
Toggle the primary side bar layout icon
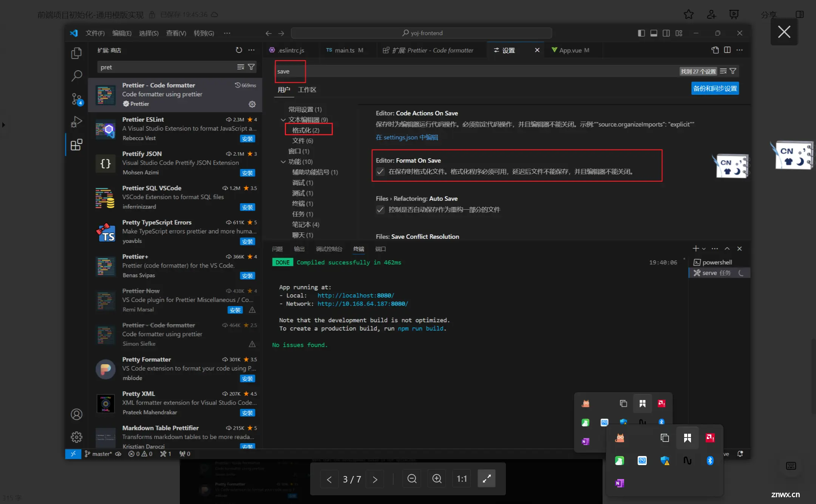click(x=641, y=33)
